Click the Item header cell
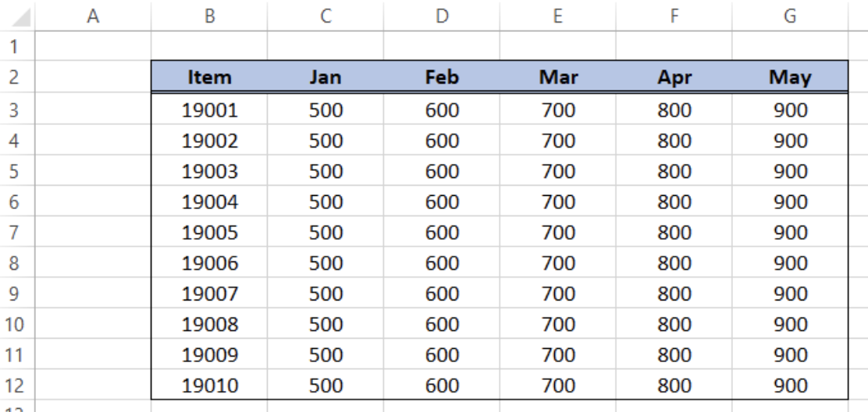The height and width of the screenshot is (412, 868). pyautogui.click(x=209, y=76)
